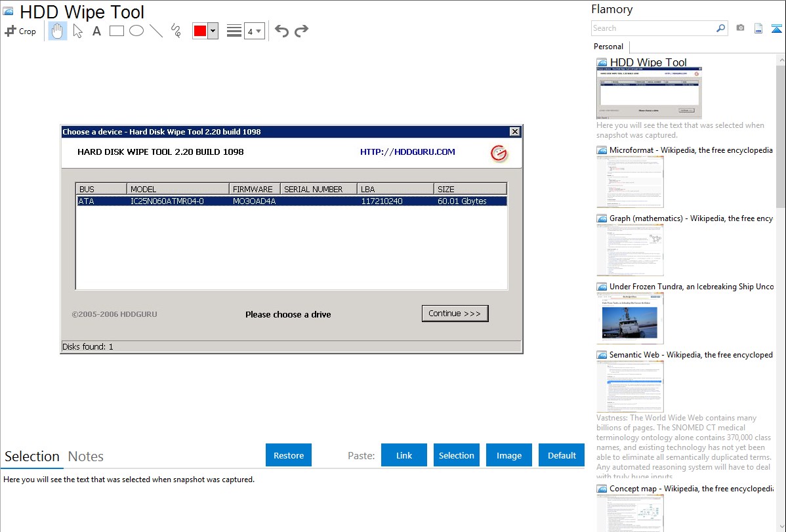Click the Flamory icon next to page title
Screen dimensions: 786x532
click(8, 11)
